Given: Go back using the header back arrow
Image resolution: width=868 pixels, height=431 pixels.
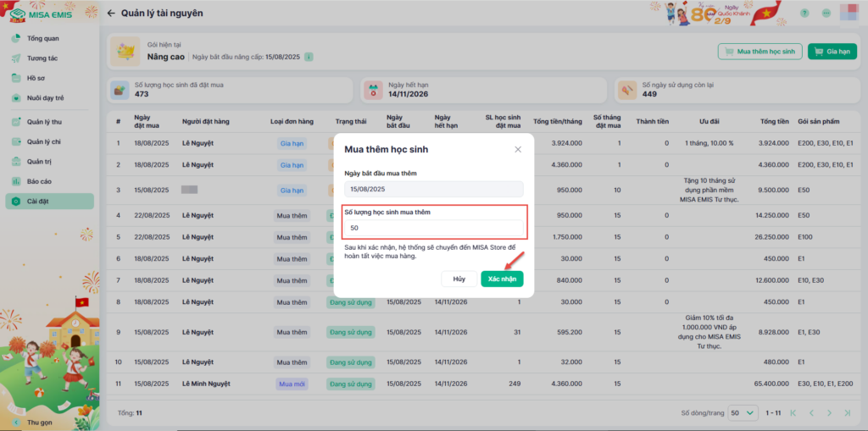Looking at the screenshot, I should coord(111,14).
